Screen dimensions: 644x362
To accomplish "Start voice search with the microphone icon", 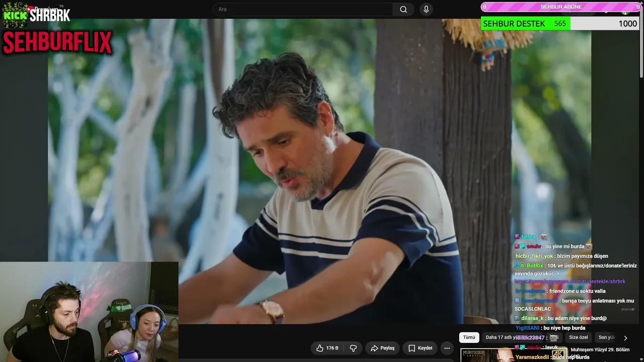I will [x=426, y=9].
